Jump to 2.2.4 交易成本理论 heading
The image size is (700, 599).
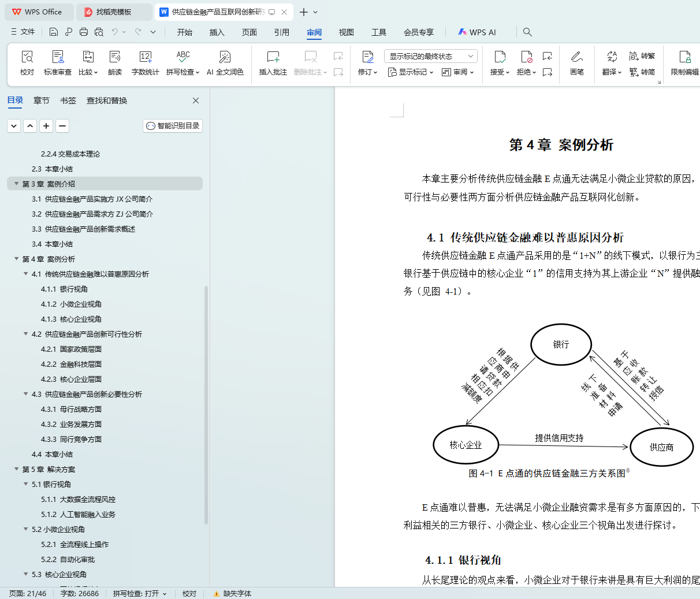click(70, 154)
